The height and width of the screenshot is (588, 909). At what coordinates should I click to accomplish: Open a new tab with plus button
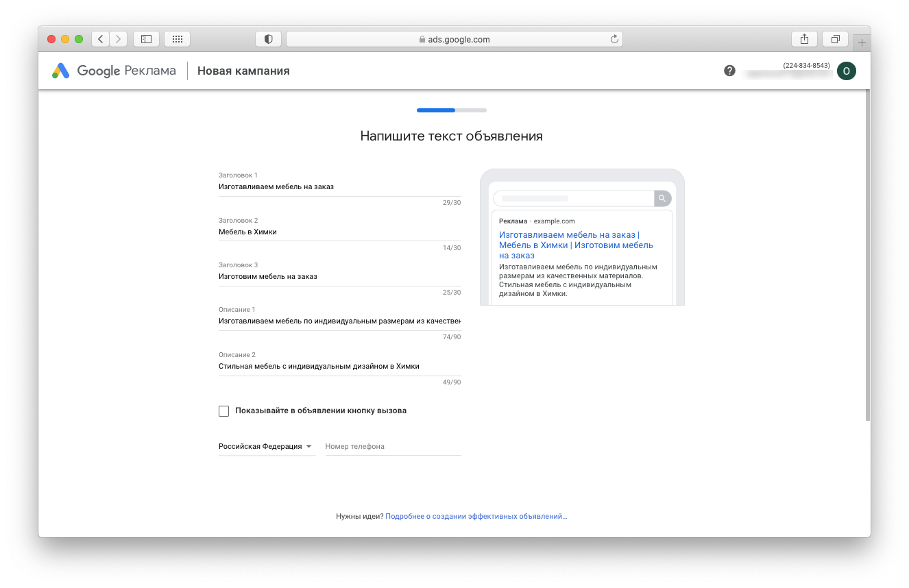(862, 42)
